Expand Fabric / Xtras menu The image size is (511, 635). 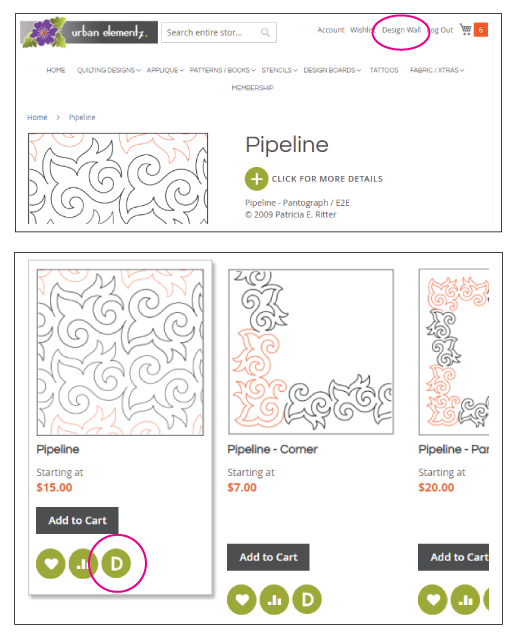437,70
